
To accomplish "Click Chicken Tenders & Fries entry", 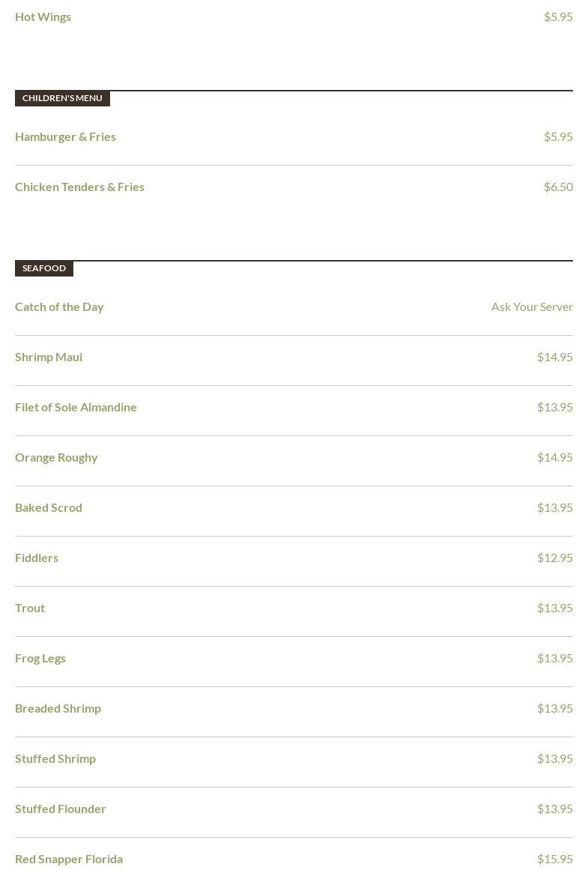I will pos(79,187).
